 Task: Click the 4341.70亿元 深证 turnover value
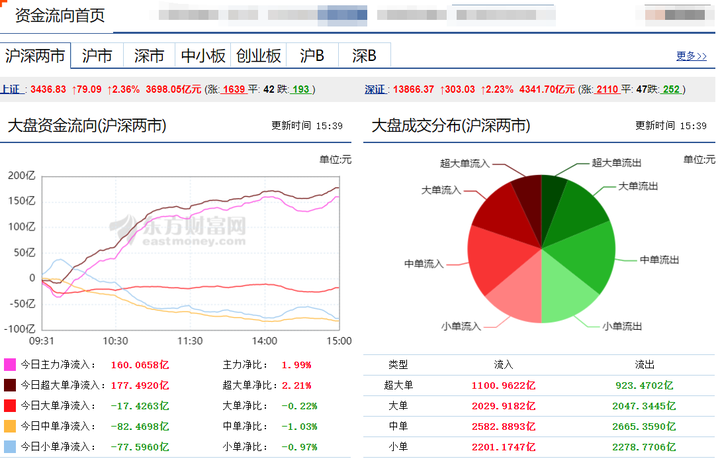pyautogui.click(x=547, y=89)
